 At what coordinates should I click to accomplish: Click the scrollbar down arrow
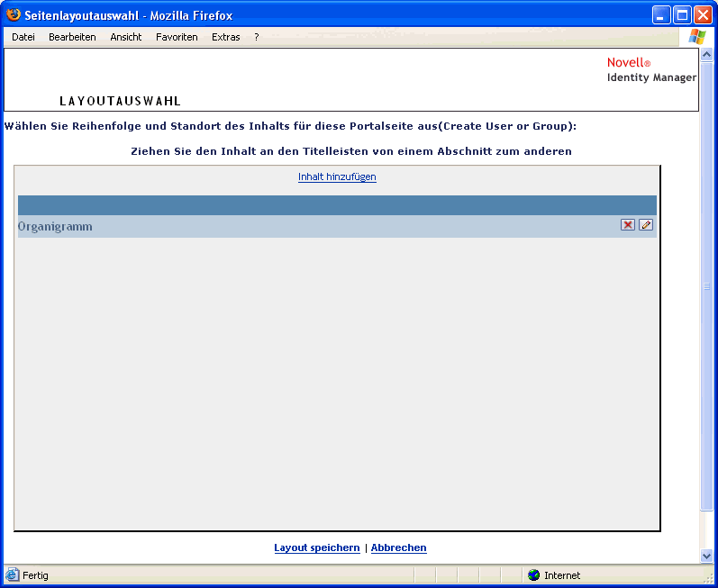coord(706,556)
